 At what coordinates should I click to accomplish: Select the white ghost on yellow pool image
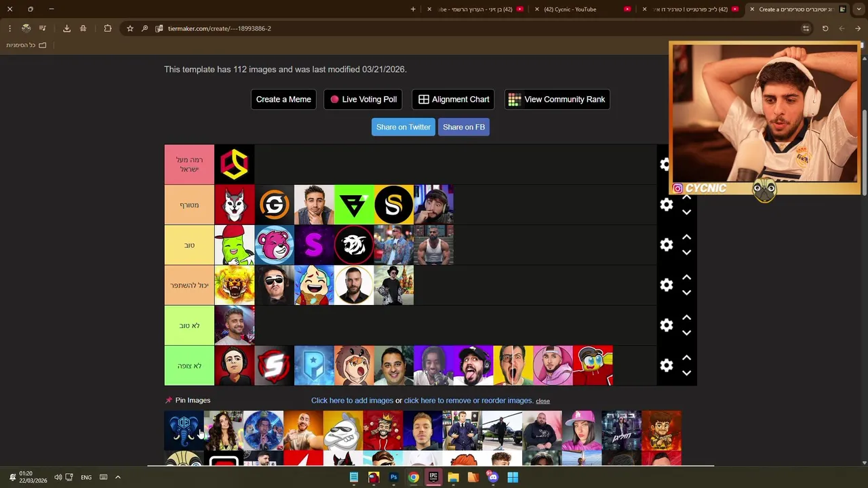point(343,430)
